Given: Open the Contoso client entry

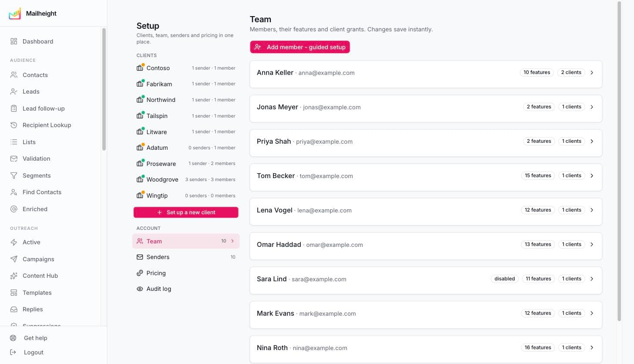Looking at the screenshot, I should click(x=186, y=68).
